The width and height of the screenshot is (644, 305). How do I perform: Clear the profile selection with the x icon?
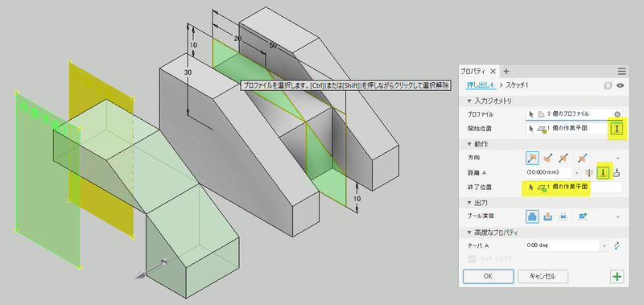point(617,114)
